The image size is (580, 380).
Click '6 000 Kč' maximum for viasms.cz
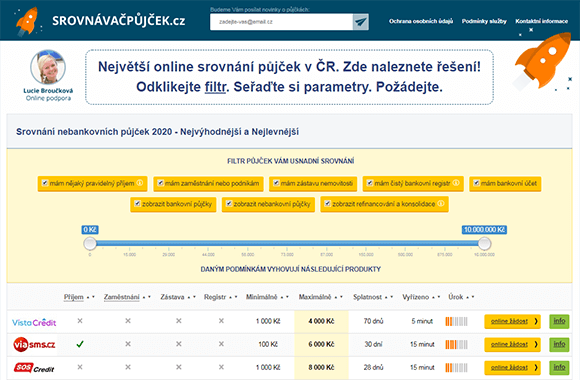coord(321,344)
